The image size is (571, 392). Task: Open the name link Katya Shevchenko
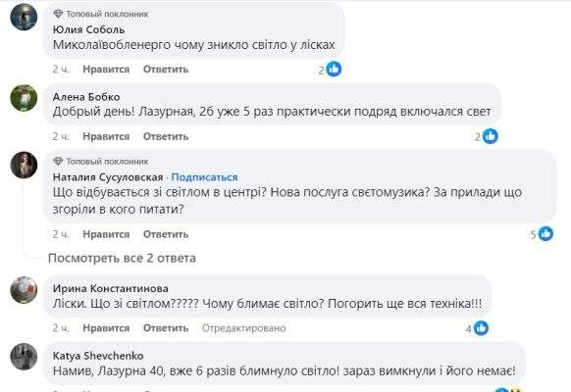[x=98, y=356]
